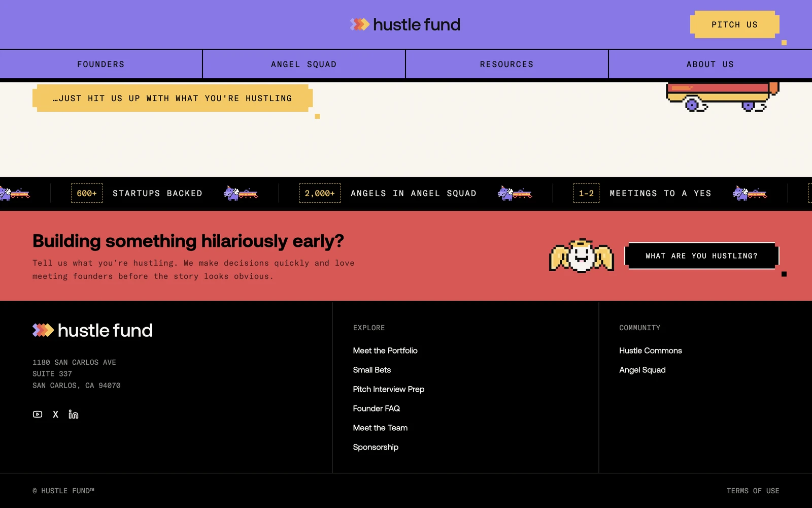The image size is (812, 508).
Task: Open LinkedIn icon in footer
Action: tap(74, 415)
